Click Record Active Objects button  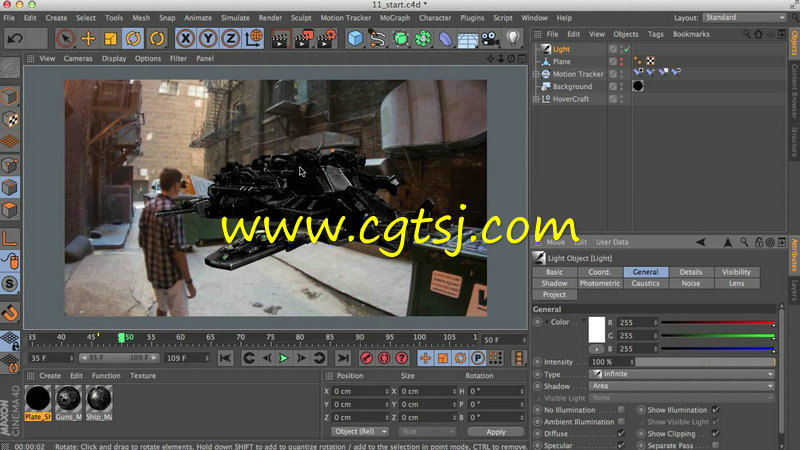click(x=366, y=358)
